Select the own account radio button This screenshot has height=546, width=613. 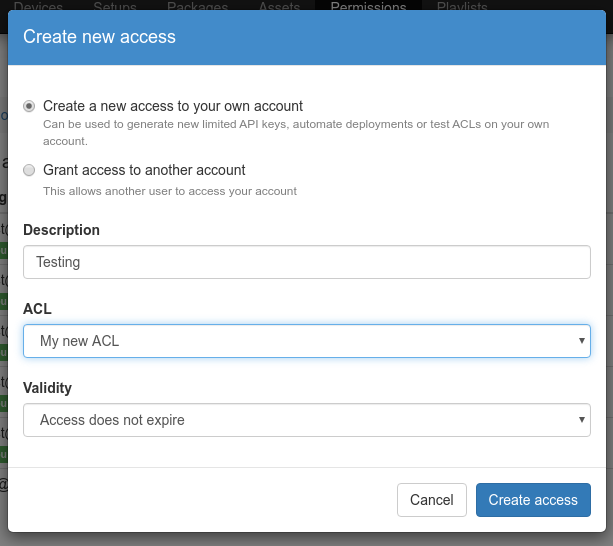click(x=29, y=106)
